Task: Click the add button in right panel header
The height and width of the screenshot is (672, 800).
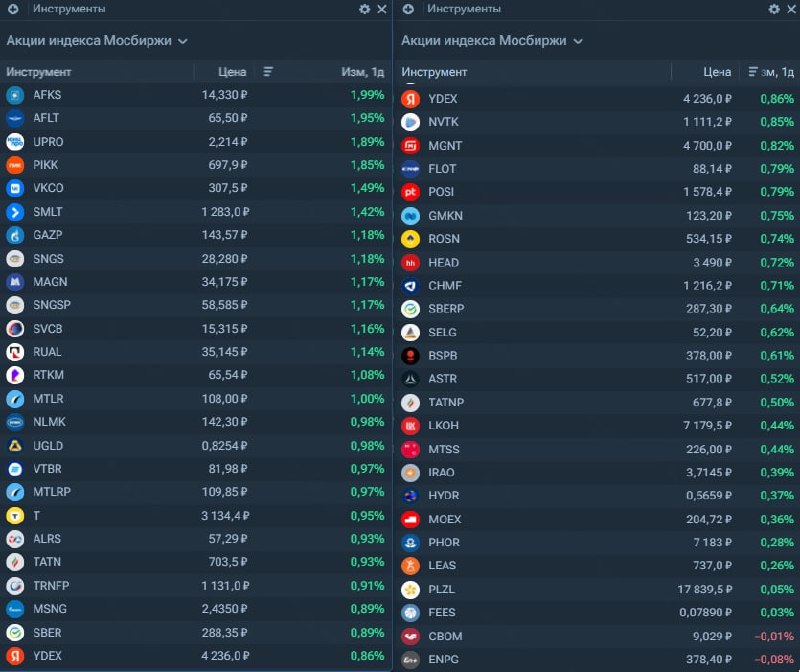Action: [x=408, y=9]
